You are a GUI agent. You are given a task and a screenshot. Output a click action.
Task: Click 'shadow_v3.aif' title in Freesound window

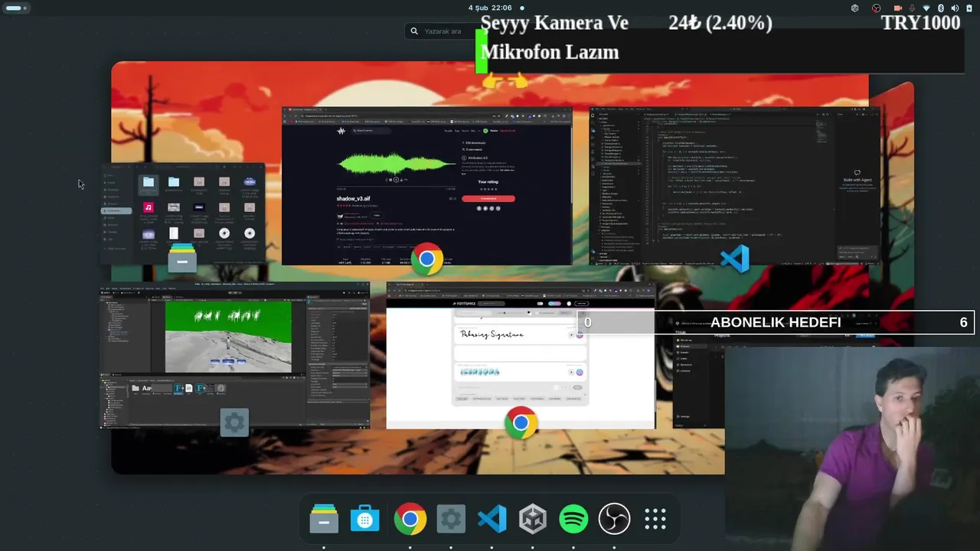tap(354, 198)
